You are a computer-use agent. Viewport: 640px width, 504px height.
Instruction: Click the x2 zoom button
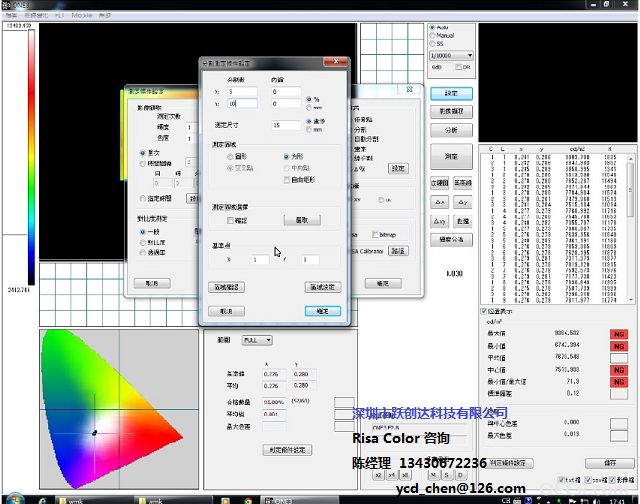378,475
